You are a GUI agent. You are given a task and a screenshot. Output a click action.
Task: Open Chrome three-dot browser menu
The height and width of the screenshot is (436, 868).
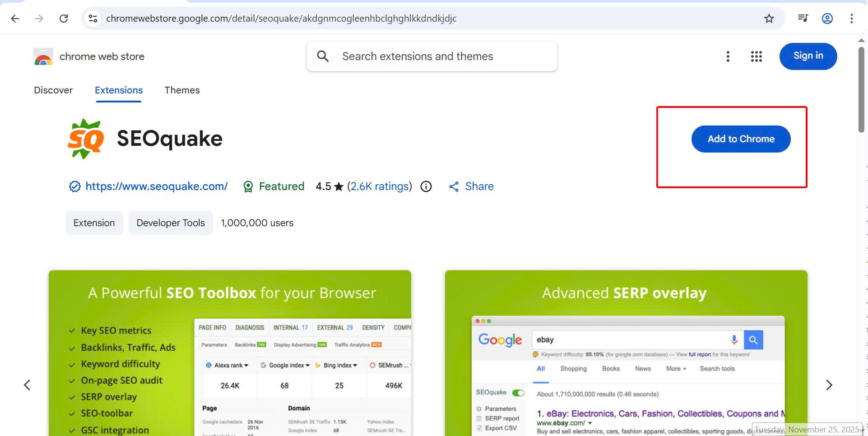pos(851,19)
